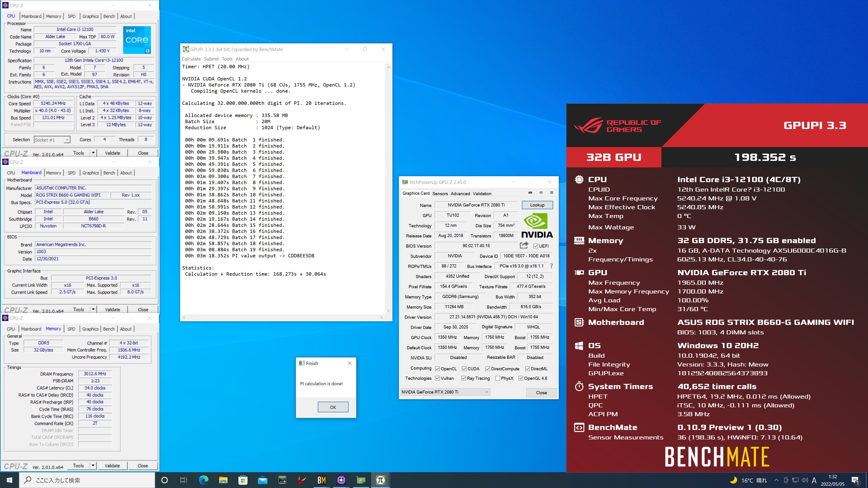
Task: Toggle the Vulkan checkbox
Action: (x=437, y=378)
